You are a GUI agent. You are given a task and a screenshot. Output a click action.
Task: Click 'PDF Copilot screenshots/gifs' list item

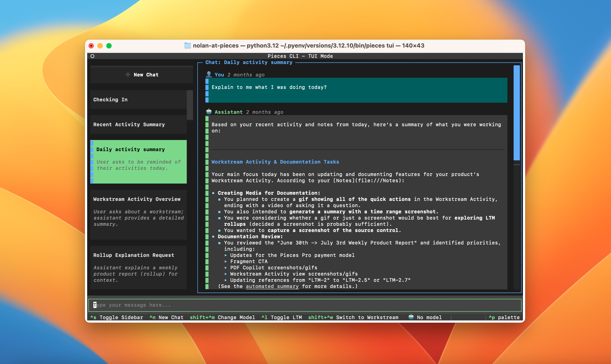click(x=274, y=268)
